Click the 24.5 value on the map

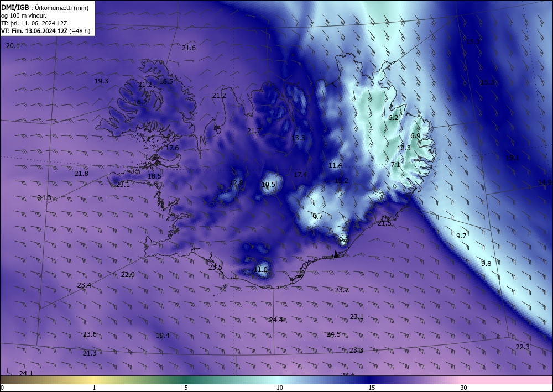click(333, 334)
